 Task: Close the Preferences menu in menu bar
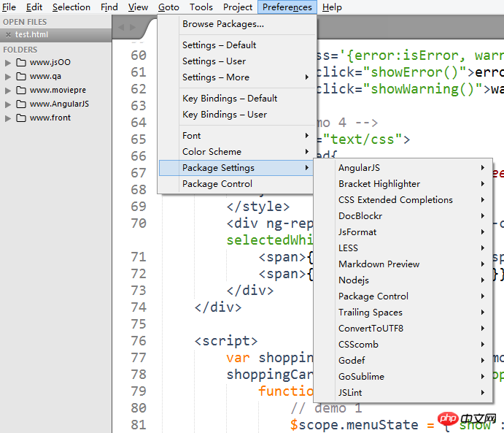(287, 7)
